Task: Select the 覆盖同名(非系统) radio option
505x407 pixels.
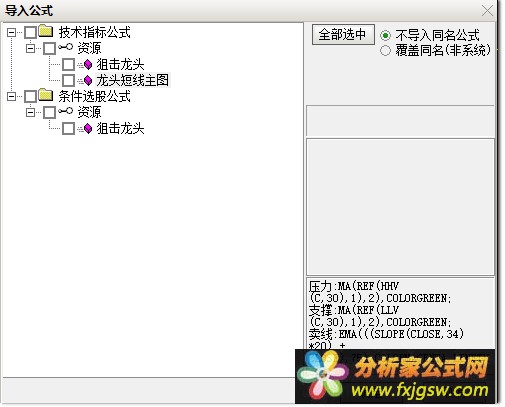Action: tap(385, 50)
